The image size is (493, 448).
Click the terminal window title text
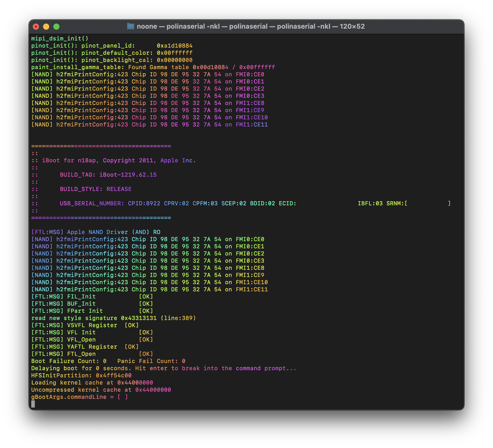pos(250,26)
